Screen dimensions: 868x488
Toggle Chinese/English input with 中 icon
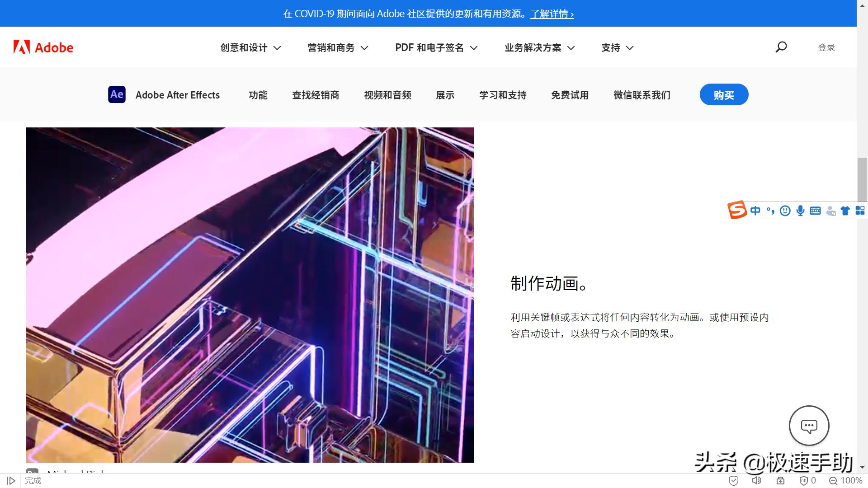tap(755, 211)
